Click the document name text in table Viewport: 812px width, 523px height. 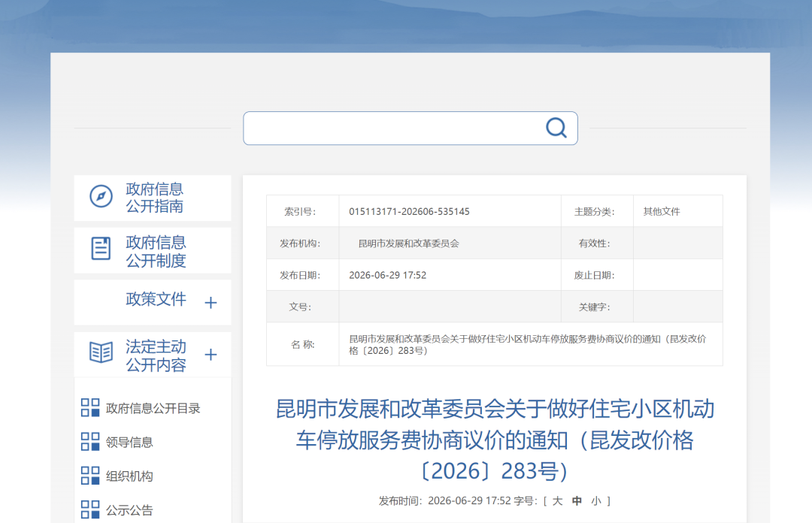pyautogui.click(x=527, y=345)
